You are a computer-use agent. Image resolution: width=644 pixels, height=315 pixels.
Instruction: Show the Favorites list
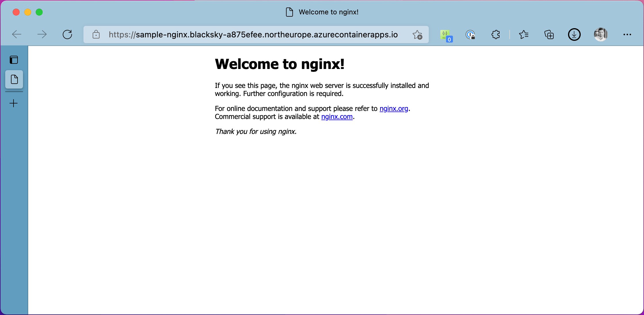[524, 34]
